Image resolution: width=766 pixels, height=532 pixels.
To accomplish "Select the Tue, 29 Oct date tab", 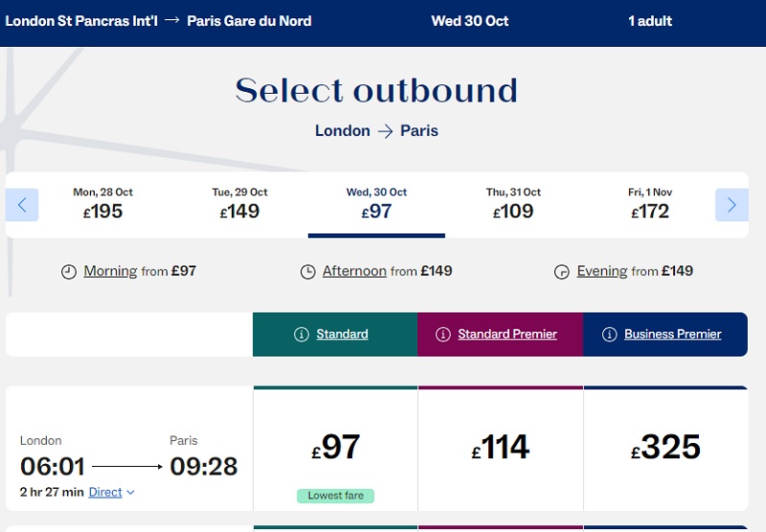I will pyautogui.click(x=239, y=204).
